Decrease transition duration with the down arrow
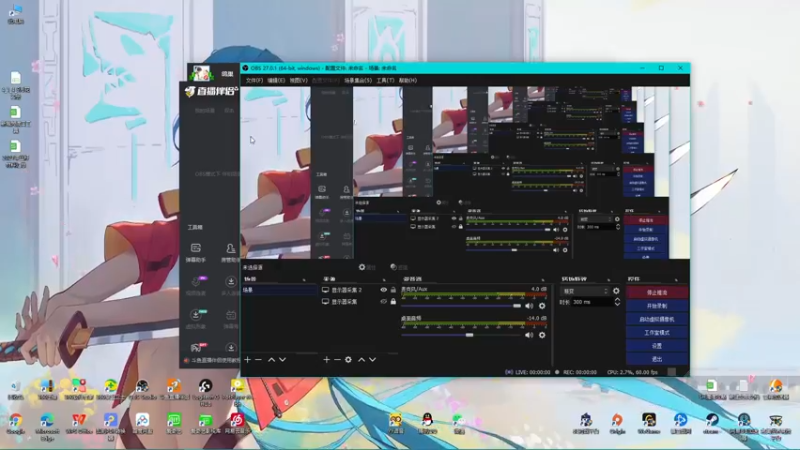 (617, 304)
